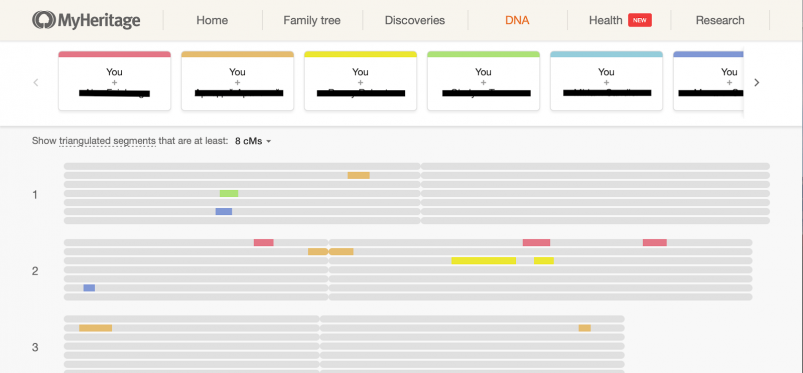This screenshot has width=803, height=373.
Task: Select the red-topped You match card
Action: [115, 81]
